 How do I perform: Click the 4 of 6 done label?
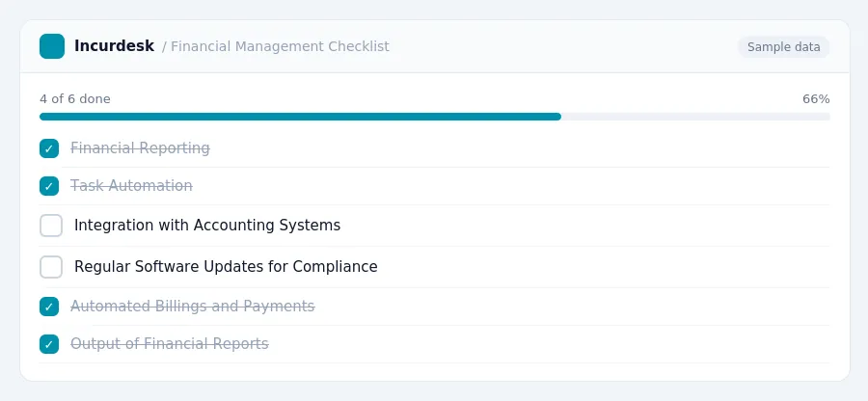[x=74, y=99]
